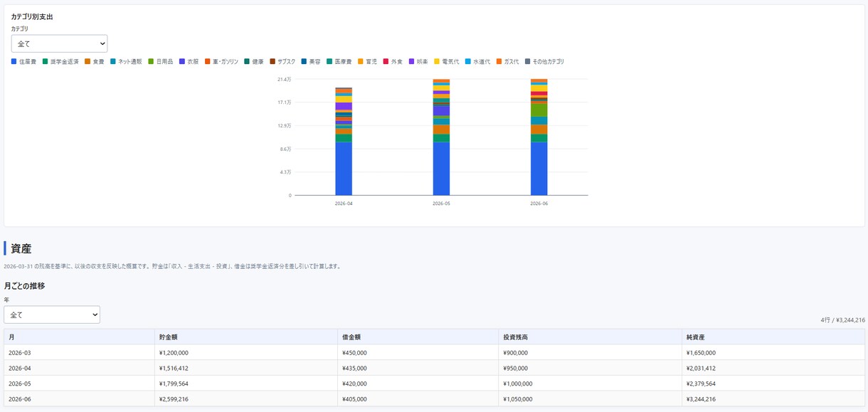Screen dimensions: 868x412
Task: Click the net worth value ¥2,379,564
Action: point(701,384)
